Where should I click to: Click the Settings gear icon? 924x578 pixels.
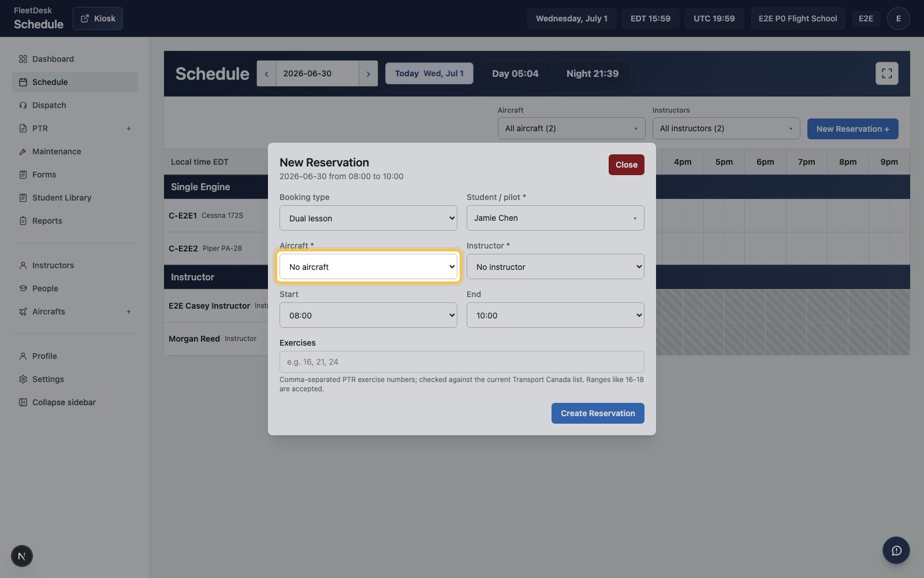[23, 379]
